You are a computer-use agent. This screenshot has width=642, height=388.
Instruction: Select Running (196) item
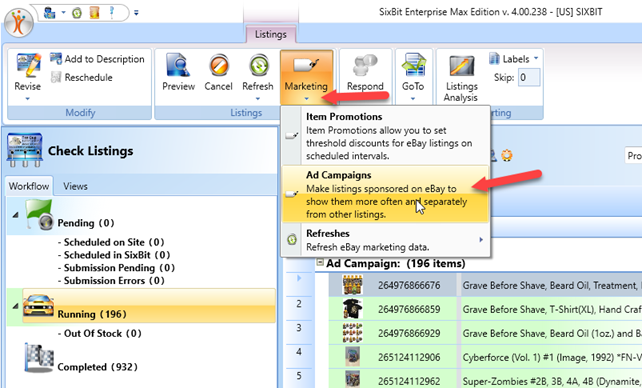149,306
